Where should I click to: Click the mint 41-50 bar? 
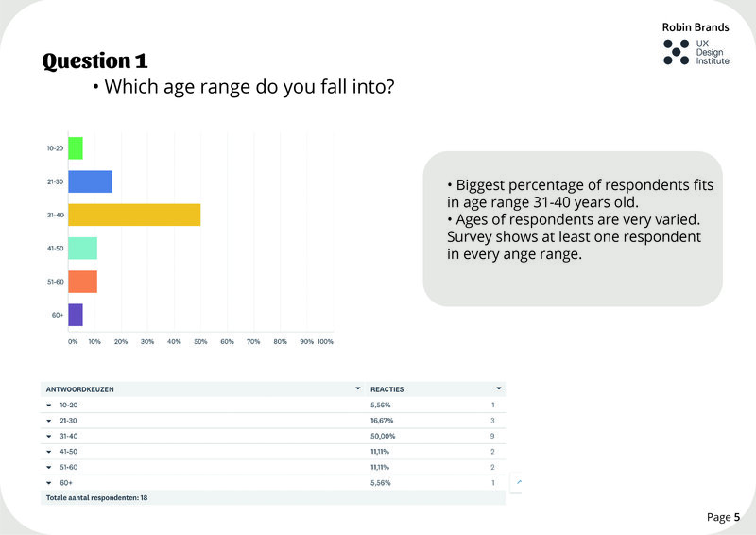(82, 248)
